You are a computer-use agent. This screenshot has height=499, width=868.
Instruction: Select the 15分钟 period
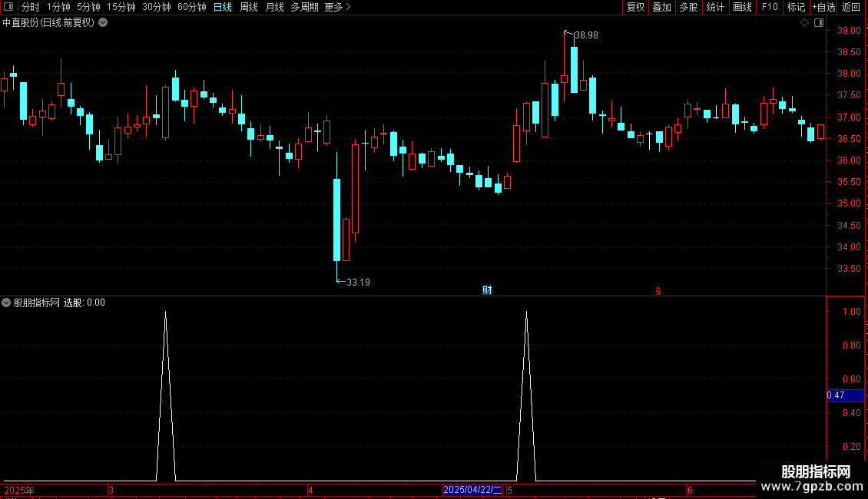tap(121, 7)
